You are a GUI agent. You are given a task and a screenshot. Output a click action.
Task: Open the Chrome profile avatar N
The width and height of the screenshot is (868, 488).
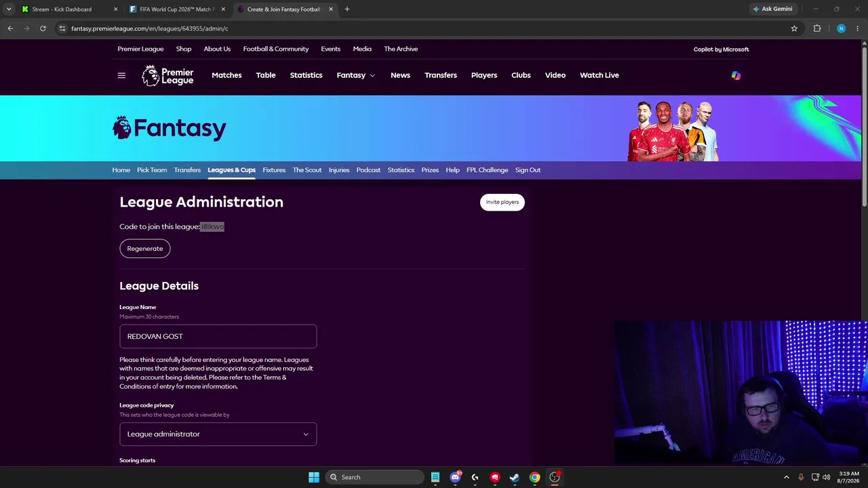point(841,28)
